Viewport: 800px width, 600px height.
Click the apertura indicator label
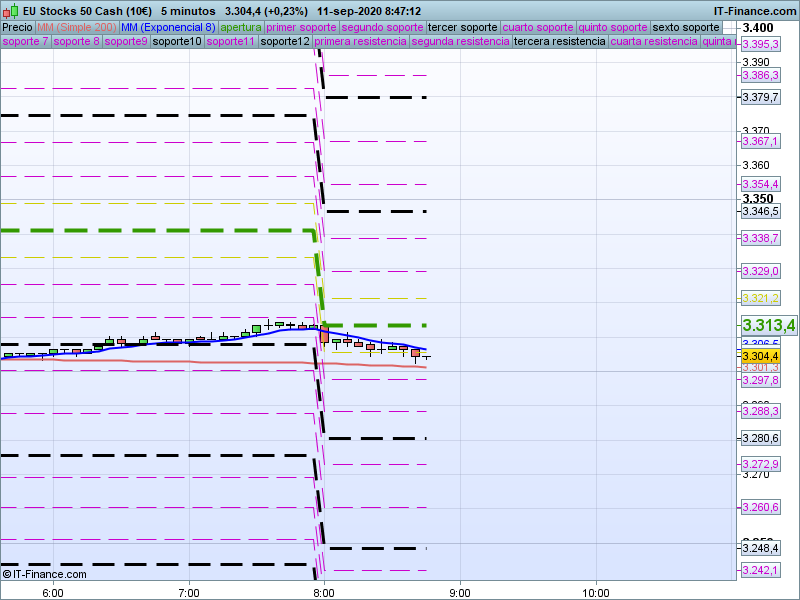point(241,27)
